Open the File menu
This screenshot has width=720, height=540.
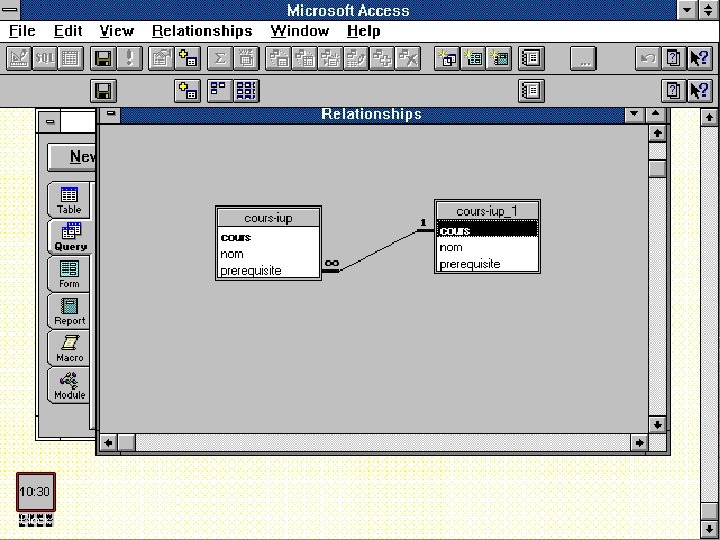[22, 31]
